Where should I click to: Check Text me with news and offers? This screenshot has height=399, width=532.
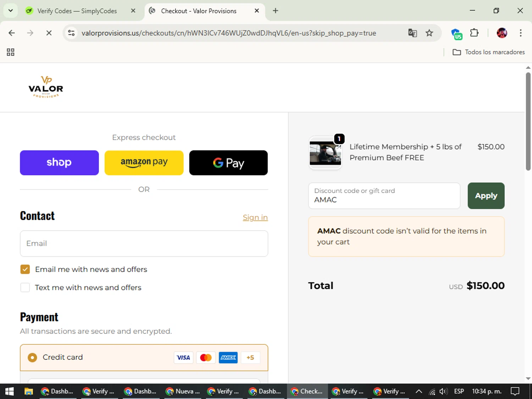pos(25,288)
